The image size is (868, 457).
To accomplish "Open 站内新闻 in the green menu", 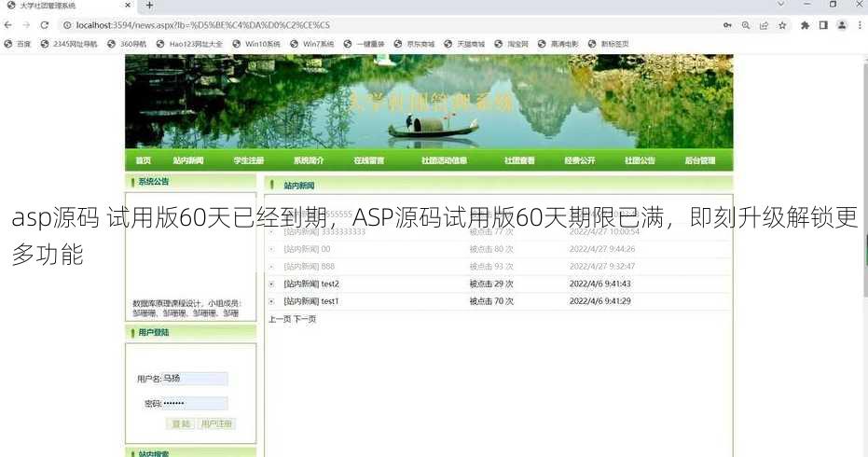I will [x=187, y=160].
